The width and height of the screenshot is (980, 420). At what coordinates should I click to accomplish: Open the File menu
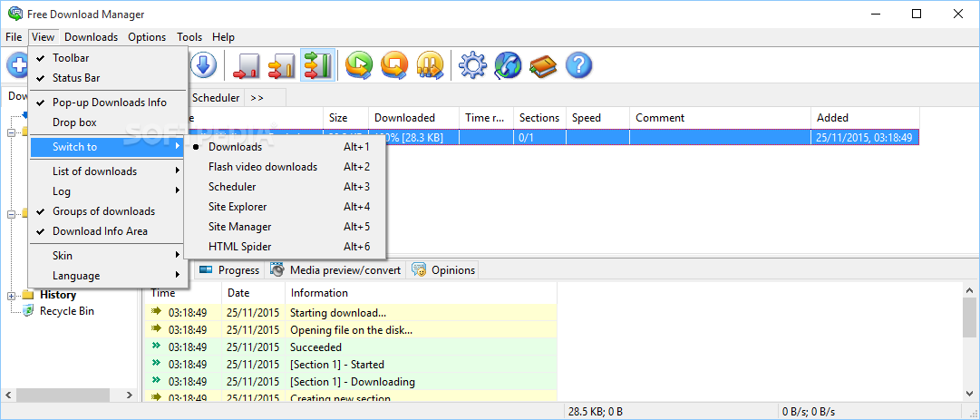click(14, 37)
